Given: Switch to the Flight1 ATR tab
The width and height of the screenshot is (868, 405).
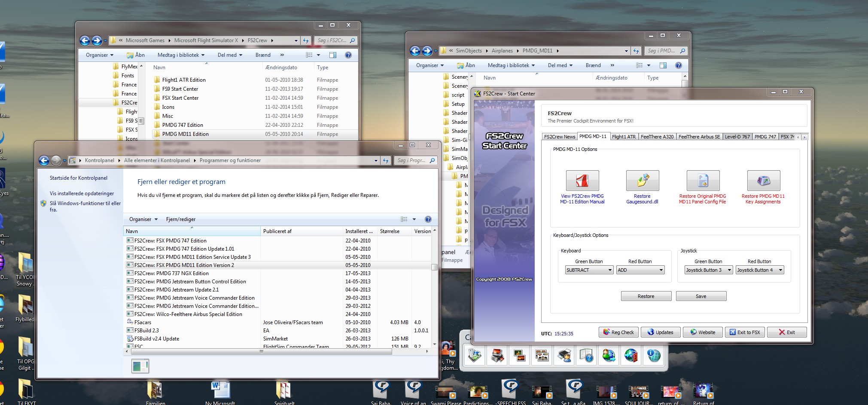Looking at the screenshot, I should click(x=624, y=137).
